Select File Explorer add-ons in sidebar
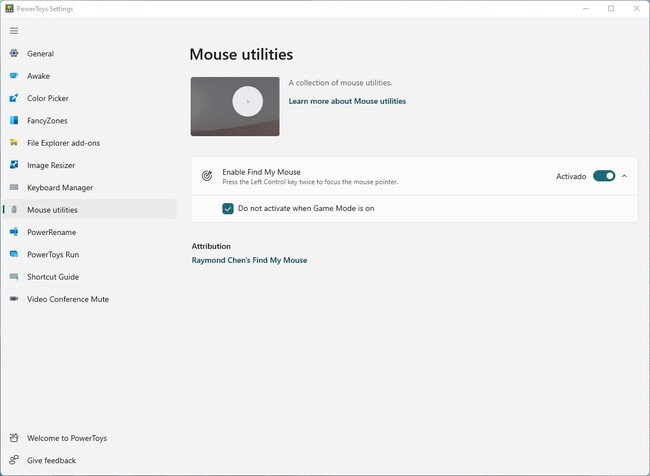This screenshot has width=650, height=476. pyautogui.click(x=90, y=143)
